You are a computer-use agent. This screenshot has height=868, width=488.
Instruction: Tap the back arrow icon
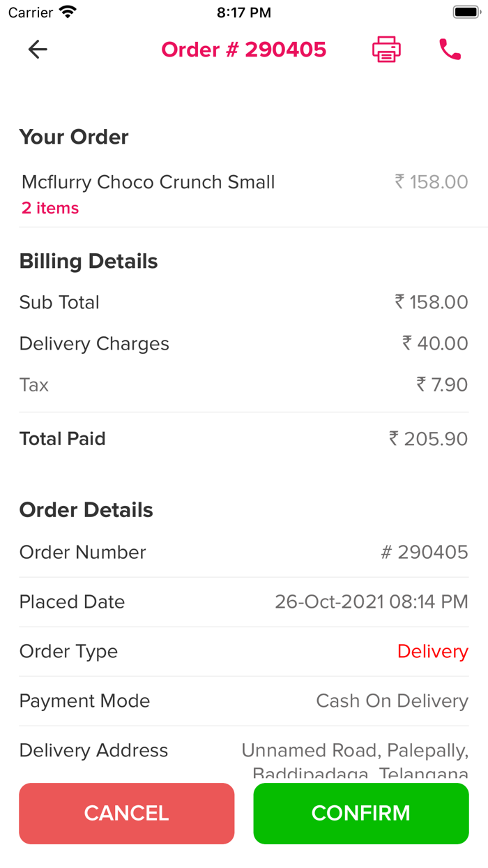(x=38, y=49)
